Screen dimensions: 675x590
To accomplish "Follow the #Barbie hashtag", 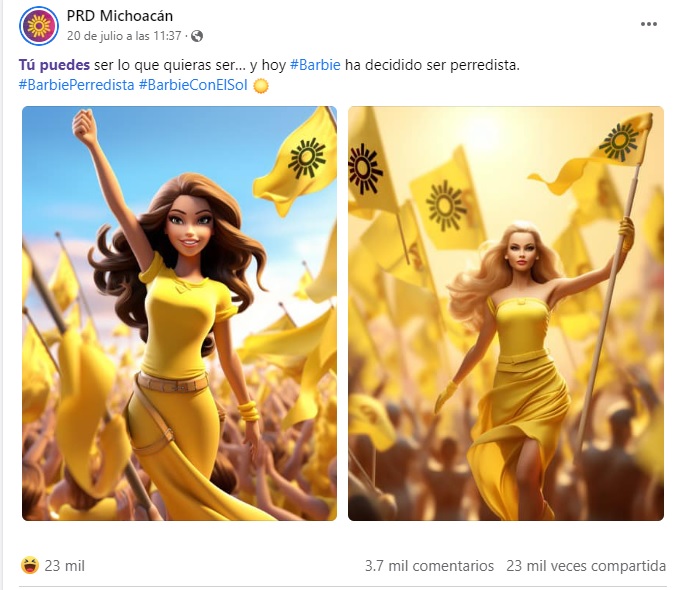I will [x=315, y=65].
